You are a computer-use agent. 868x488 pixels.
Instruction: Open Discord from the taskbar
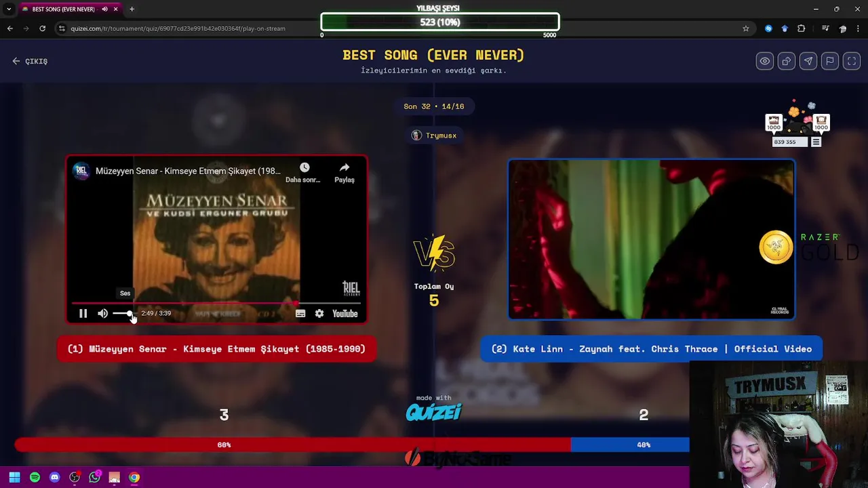pos(55,477)
